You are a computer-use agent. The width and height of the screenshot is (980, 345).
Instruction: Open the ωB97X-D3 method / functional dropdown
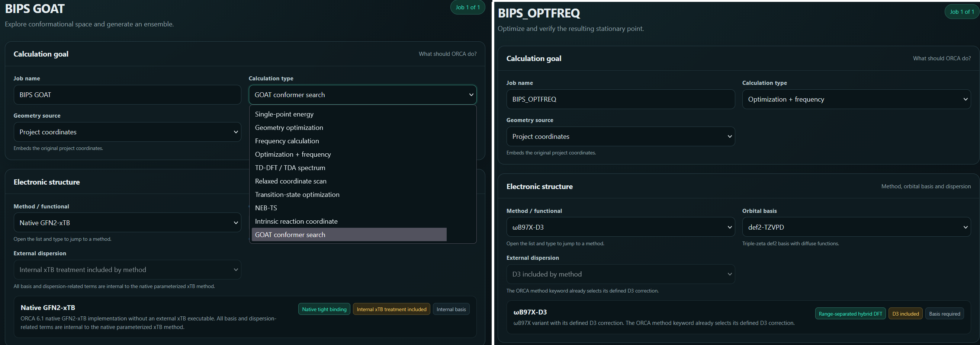tap(620, 227)
